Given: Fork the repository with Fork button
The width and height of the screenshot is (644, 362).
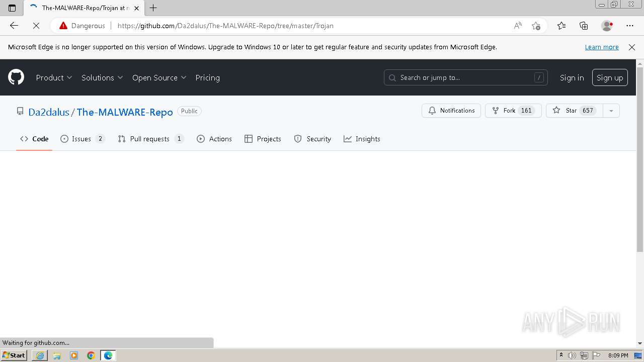Looking at the screenshot, I should click(513, 111).
